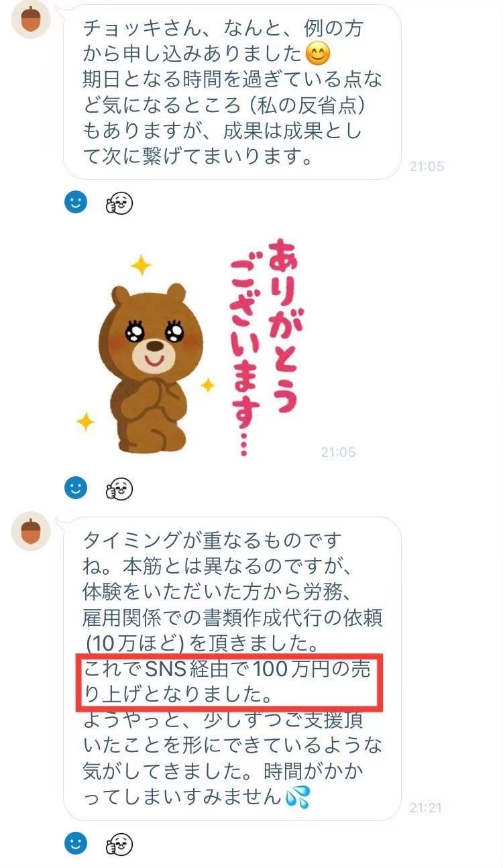
Task: Tap the pink ありがとうございます sticker text
Action: (x=265, y=345)
